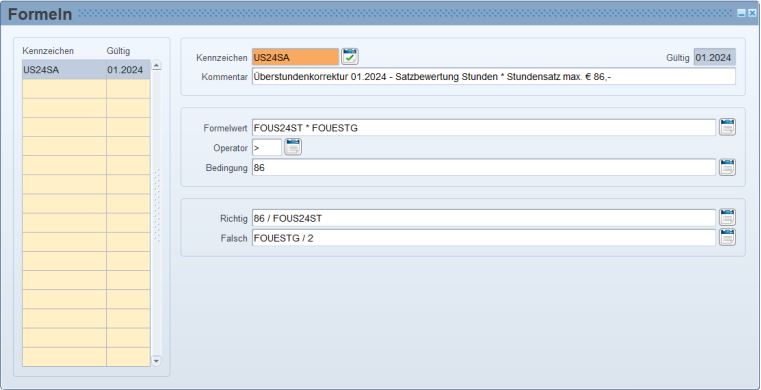Click the Operator field containing >
Screen dimensions: 761x390
pyautogui.click(x=266, y=147)
